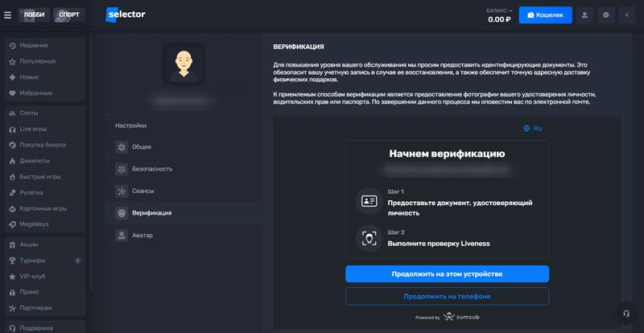Open the hamburger menu icon

point(8,14)
